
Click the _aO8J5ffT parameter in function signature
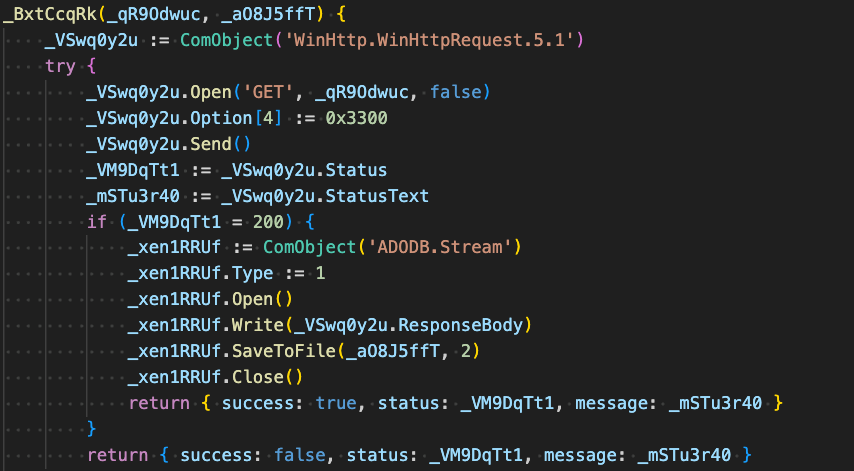point(268,15)
